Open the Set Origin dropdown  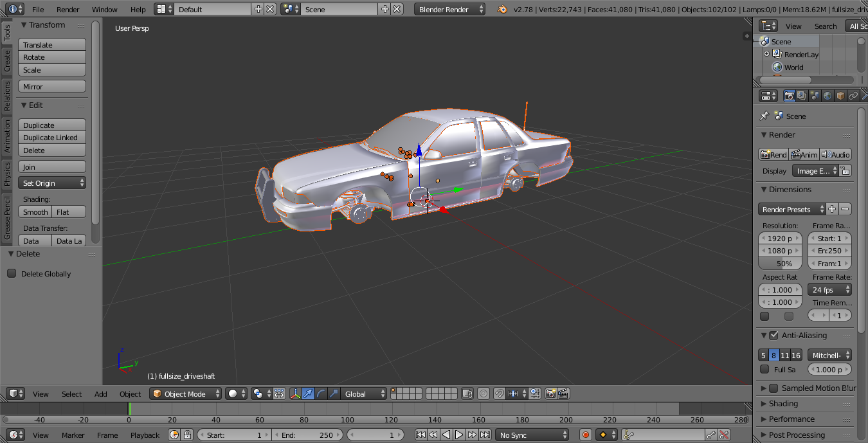coord(52,183)
